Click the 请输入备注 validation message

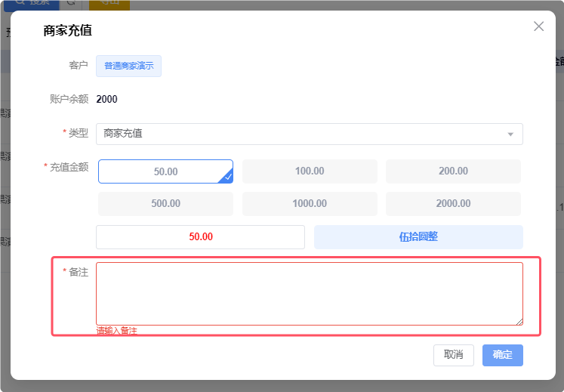point(116,331)
